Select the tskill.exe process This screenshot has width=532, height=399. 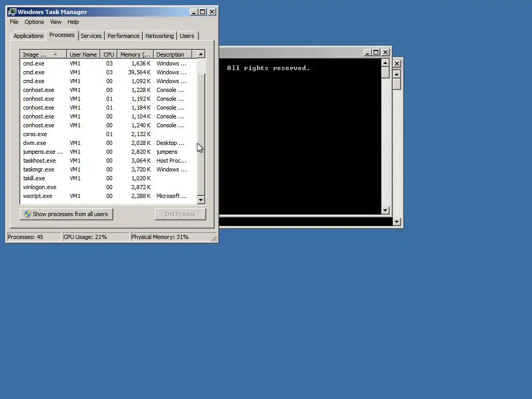pos(108,178)
